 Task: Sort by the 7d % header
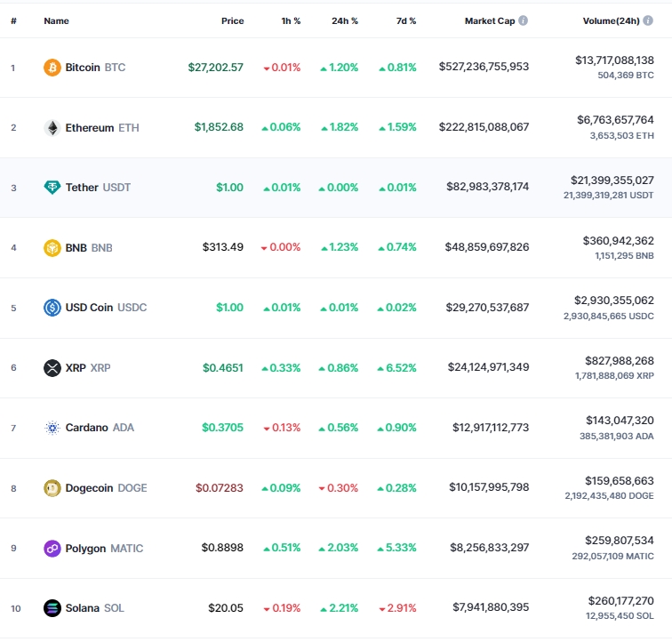point(404,20)
